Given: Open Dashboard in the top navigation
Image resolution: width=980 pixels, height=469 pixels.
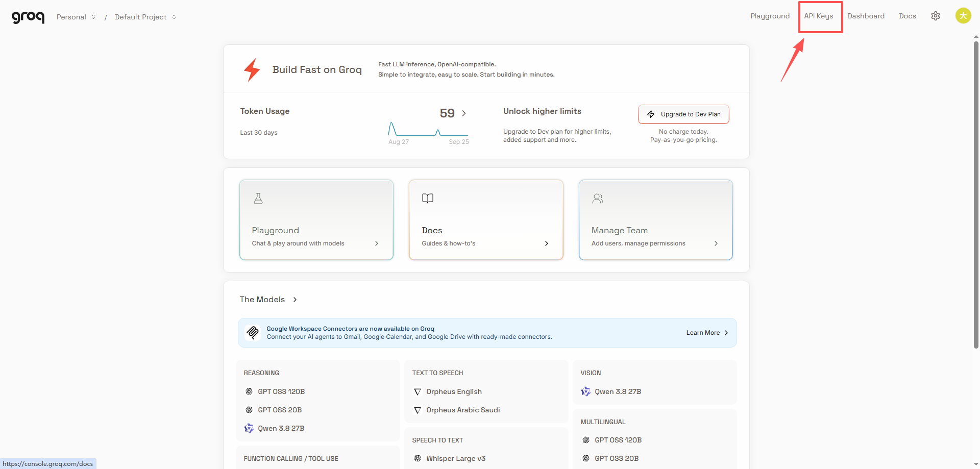Looking at the screenshot, I should pos(866,16).
